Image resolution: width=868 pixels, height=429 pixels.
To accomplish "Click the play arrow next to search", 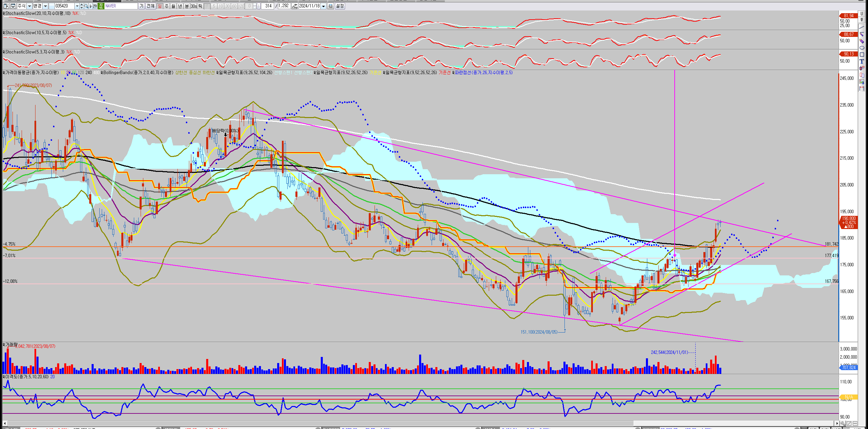I will click(x=91, y=6).
